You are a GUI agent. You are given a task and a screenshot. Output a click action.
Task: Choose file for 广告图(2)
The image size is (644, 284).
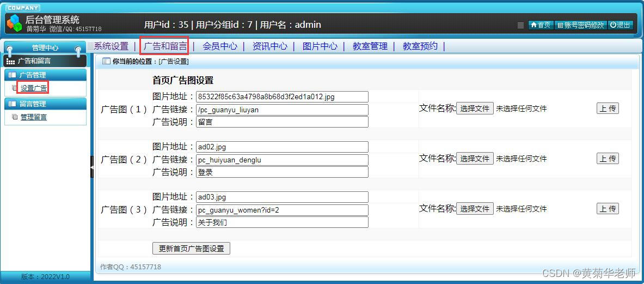475,159
